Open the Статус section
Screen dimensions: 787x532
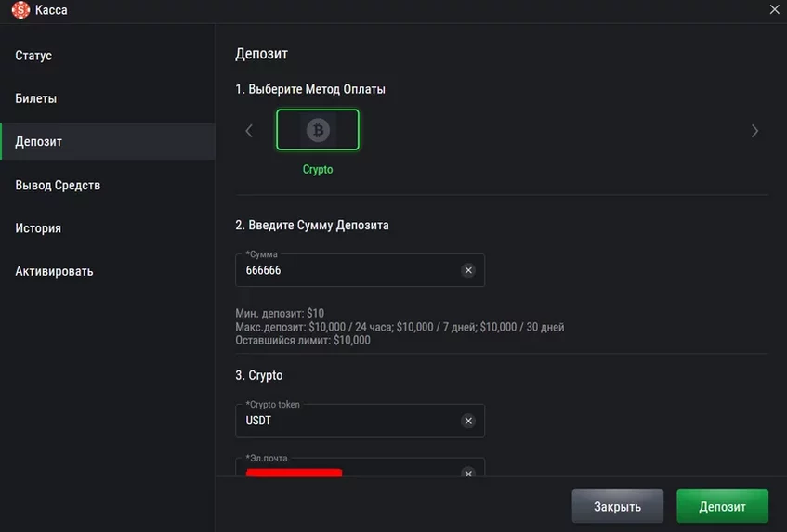(33, 56)
